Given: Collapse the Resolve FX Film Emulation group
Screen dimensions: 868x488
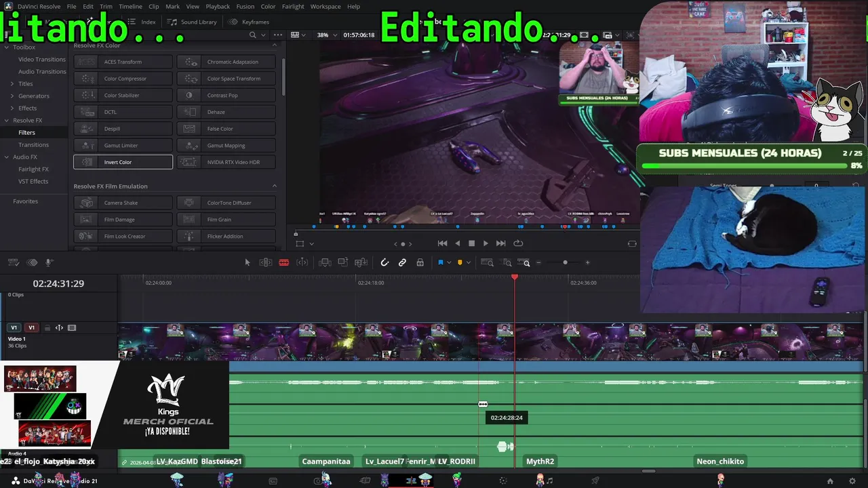Looking at the screenshot, I should point(275,186).
